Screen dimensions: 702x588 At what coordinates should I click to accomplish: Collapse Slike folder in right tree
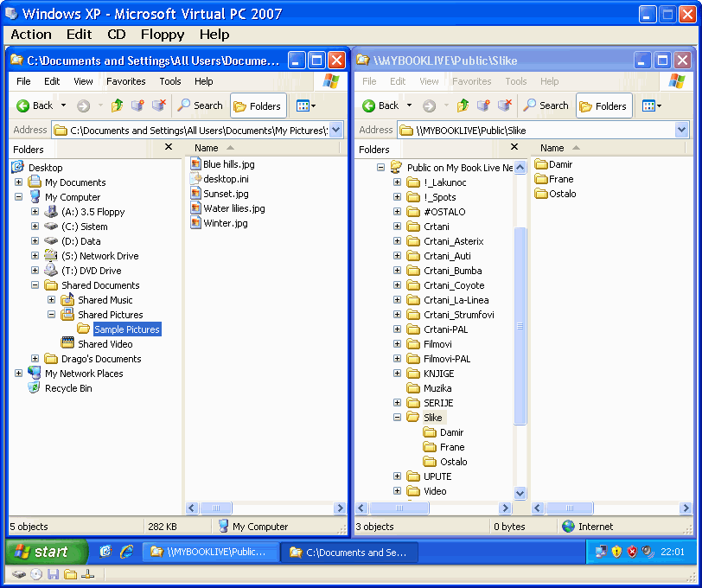[397, 417]
